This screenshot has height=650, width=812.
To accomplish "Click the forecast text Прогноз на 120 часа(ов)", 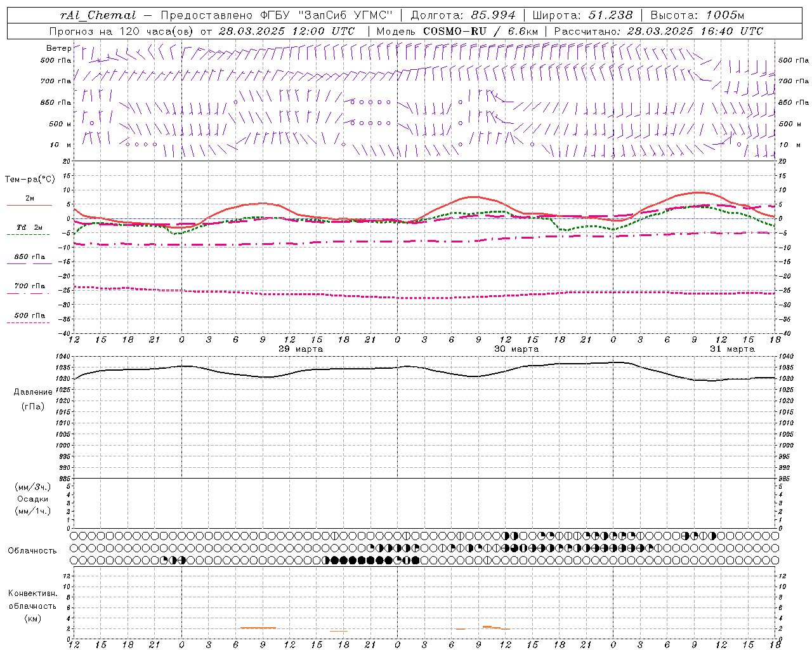I will [122, 31].
